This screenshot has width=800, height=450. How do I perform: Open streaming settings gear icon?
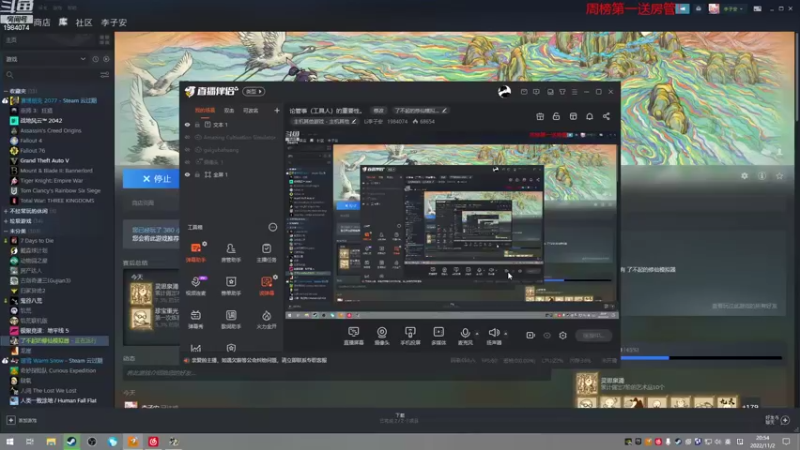[x=563, y=335]
